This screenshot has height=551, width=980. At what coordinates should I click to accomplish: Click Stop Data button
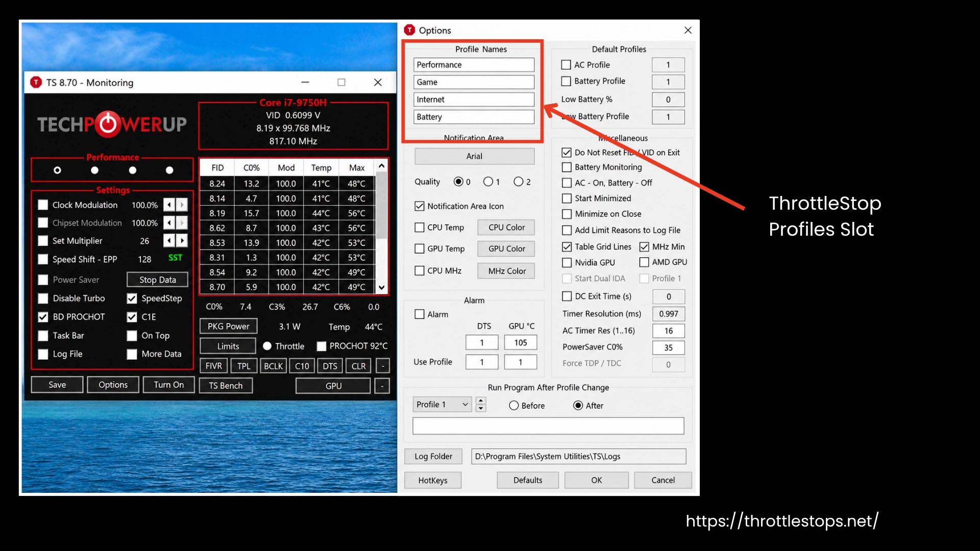(158, 280)
